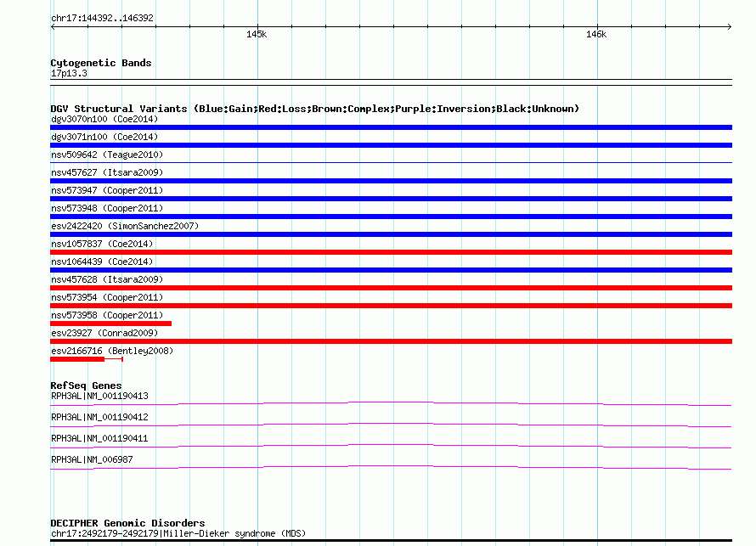The image size is (756, 546).
Task: Open the nsv573954 (Cooper2011) label
Action: point(107,297)
